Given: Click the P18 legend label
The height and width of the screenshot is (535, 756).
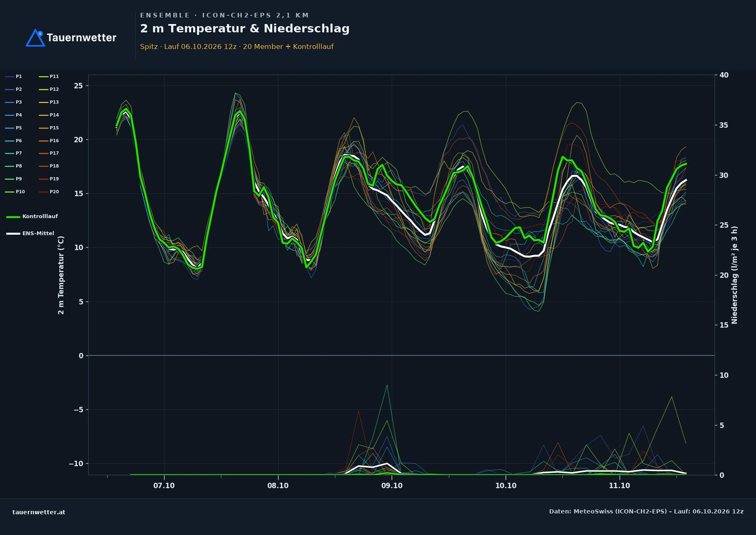Looking at the screenshot, I should [54, 166].
